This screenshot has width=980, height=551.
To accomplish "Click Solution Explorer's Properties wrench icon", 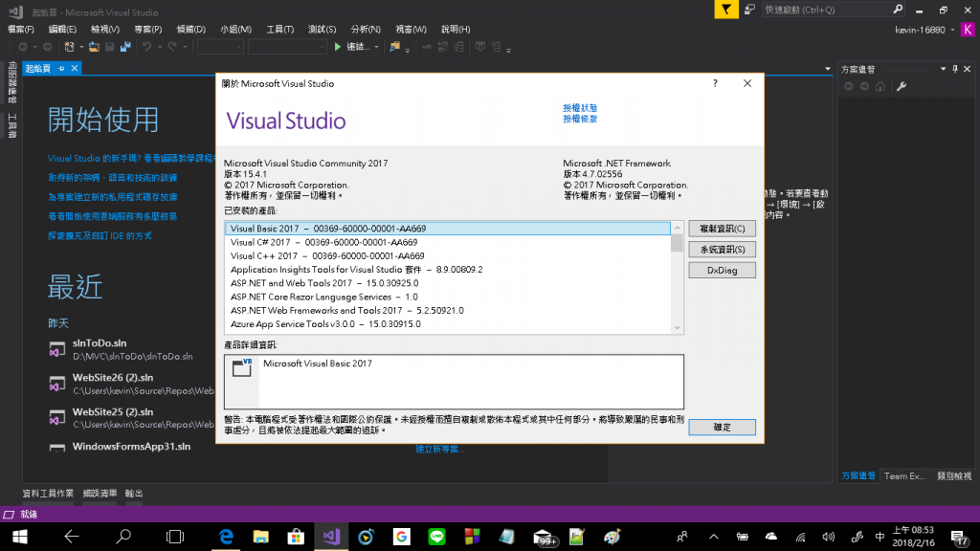I will coord(902,86).
